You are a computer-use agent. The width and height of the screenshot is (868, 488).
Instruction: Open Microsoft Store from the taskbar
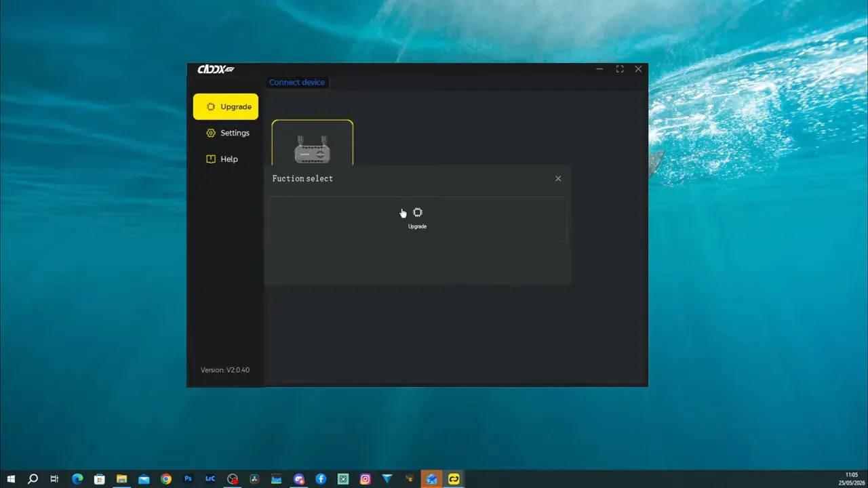[99, 479]
